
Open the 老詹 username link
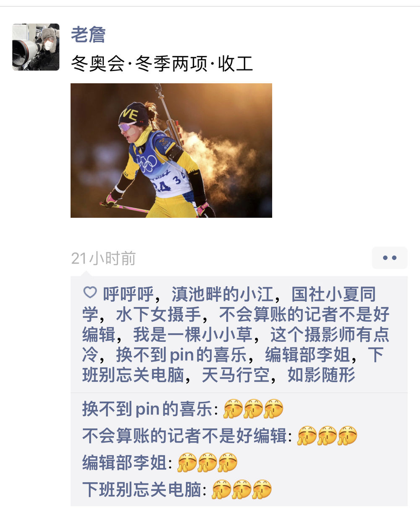pyautogui.click(x=88, y=34)
